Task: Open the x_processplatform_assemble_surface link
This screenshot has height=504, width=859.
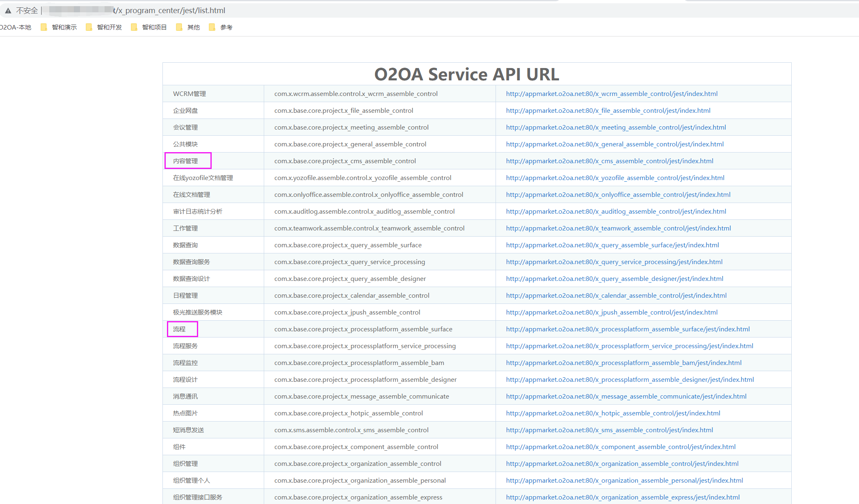Action: click(x=628, y=329)
